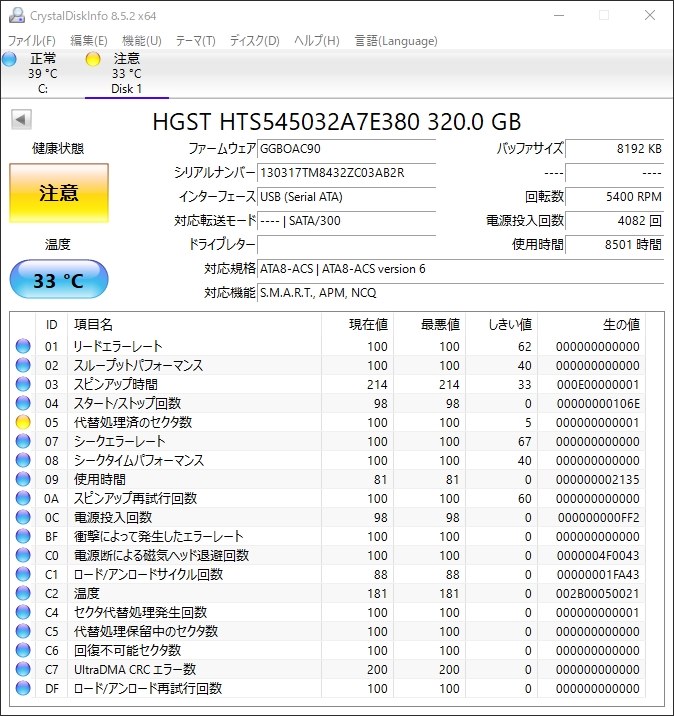Click the power on hours value 8501 時間
This screenshot has height=716, width=674.
(615, 245)
